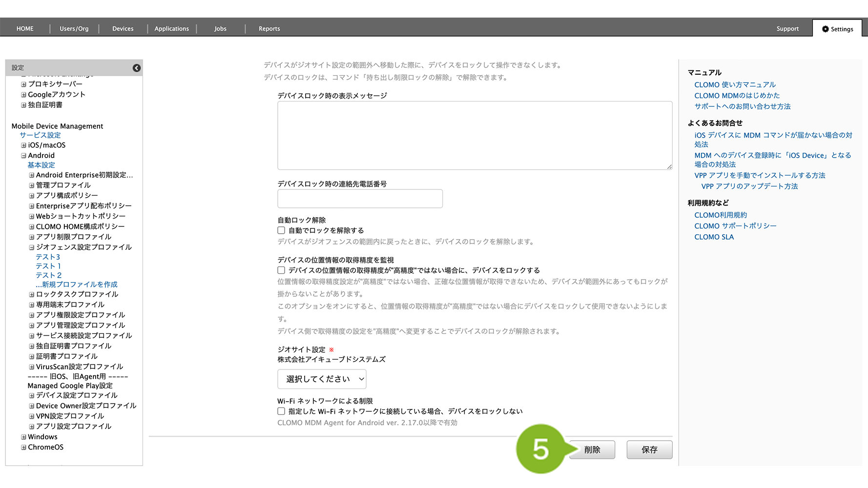Click the 削除 button
This screenshot has width=868, height=488.
(592, 450)
